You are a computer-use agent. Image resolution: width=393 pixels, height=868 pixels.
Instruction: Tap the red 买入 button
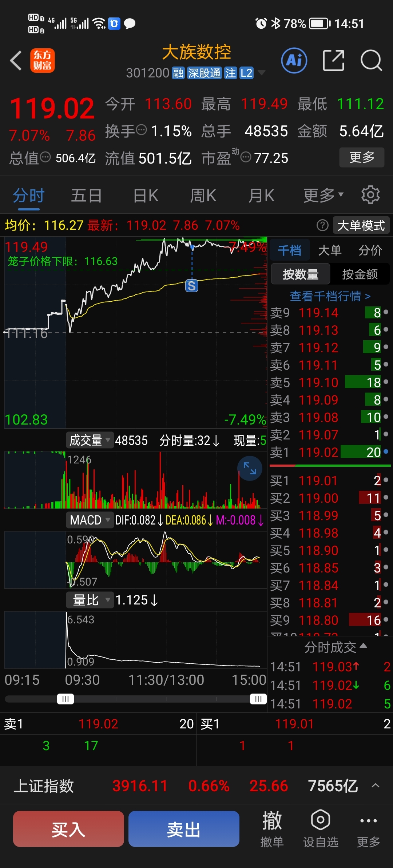pyautogui.click(x=68, y=829)
